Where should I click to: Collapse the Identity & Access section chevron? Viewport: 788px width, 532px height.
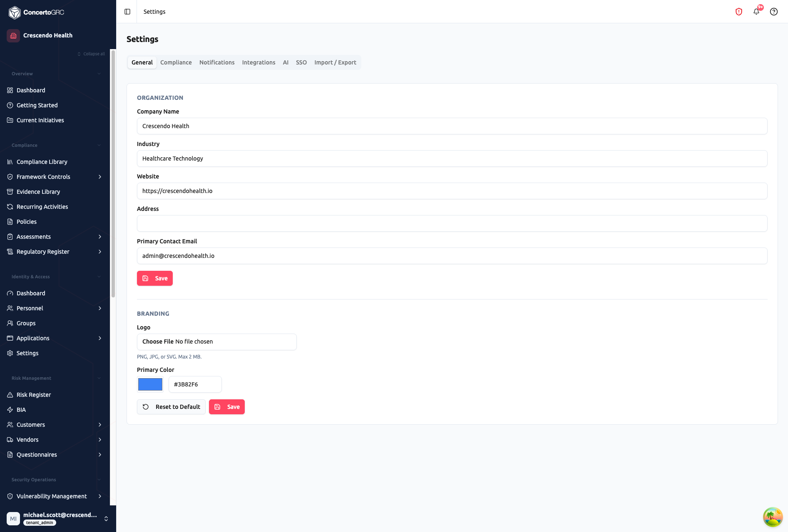(99, 277)
